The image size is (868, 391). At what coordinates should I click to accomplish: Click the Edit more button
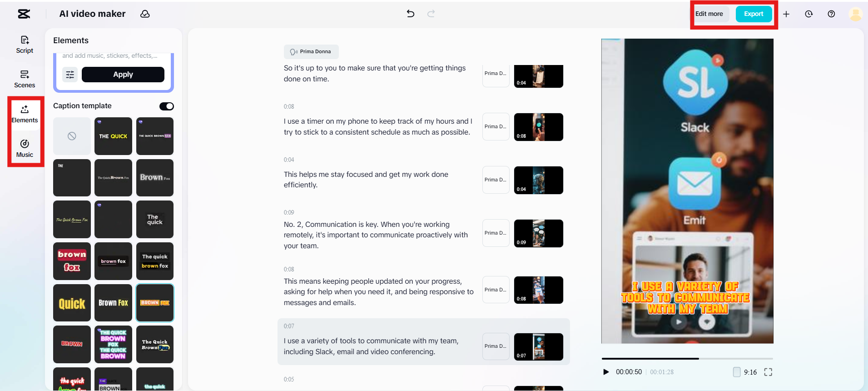point(709,14)
